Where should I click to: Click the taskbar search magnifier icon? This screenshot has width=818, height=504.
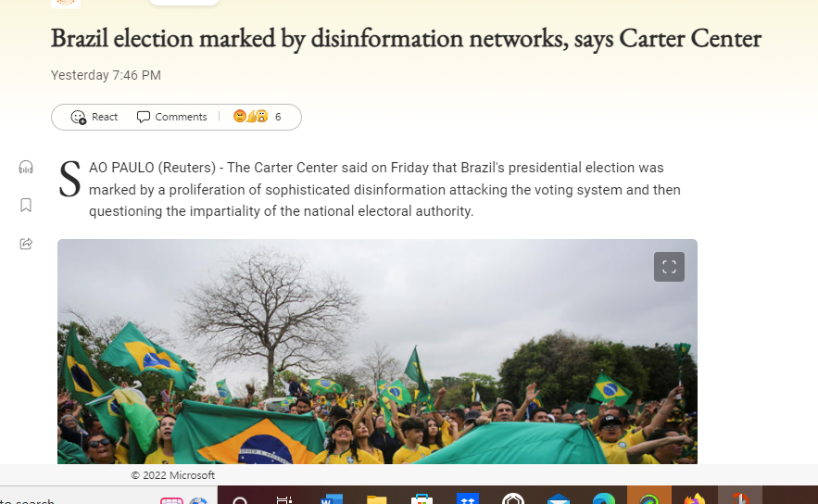coord(240,499)
